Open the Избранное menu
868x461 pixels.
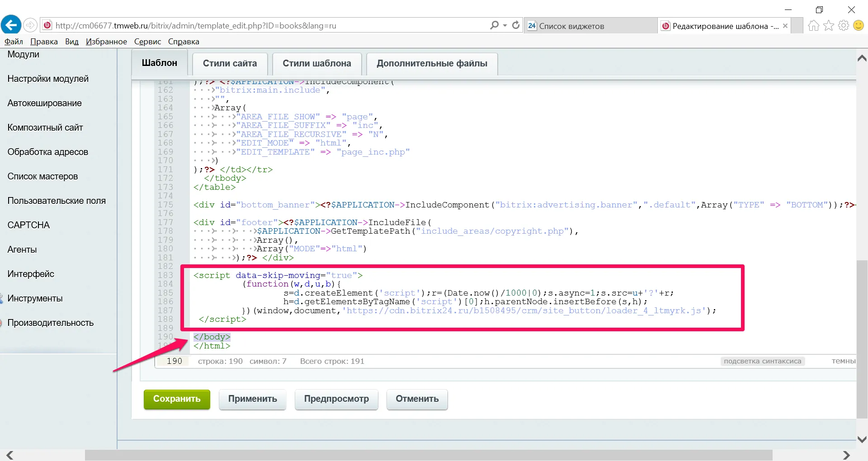pos(106,42)
